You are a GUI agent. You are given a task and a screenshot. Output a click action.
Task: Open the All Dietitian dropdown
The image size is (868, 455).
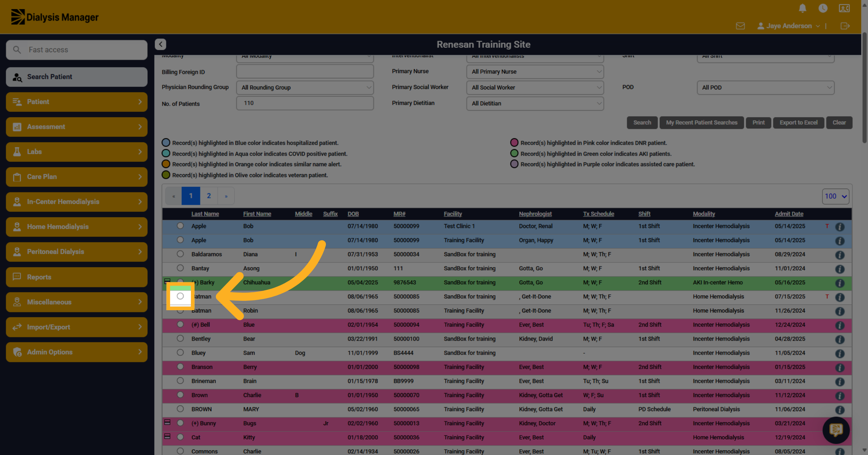pyautogui.click(x=535, y=104)
